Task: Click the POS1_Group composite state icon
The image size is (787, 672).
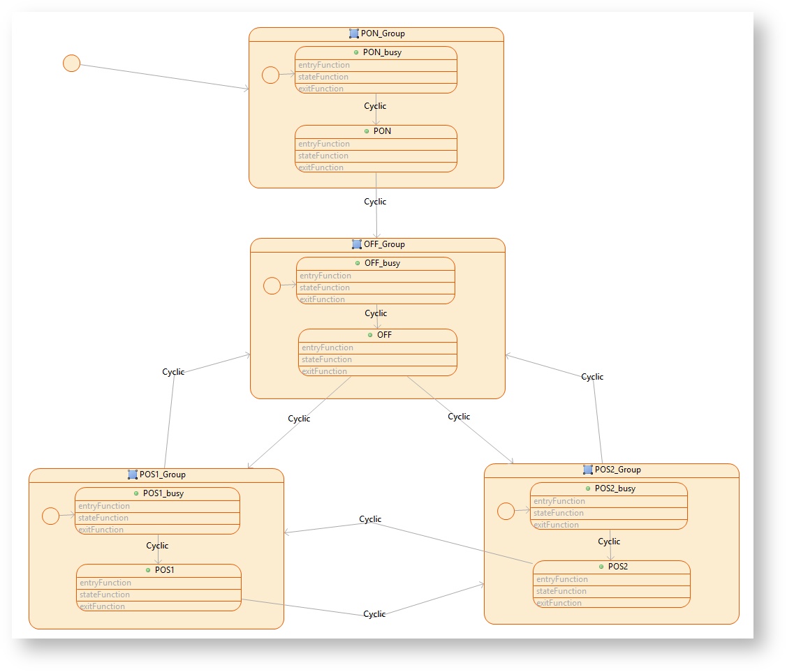Action: coord(133,475)
